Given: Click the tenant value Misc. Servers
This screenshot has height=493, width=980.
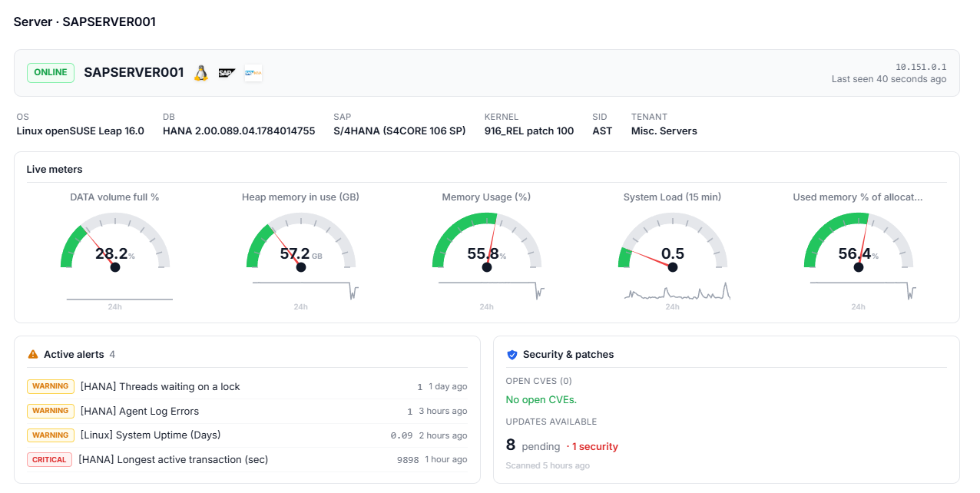Looking at the screenshot, I should click(664, 131).
